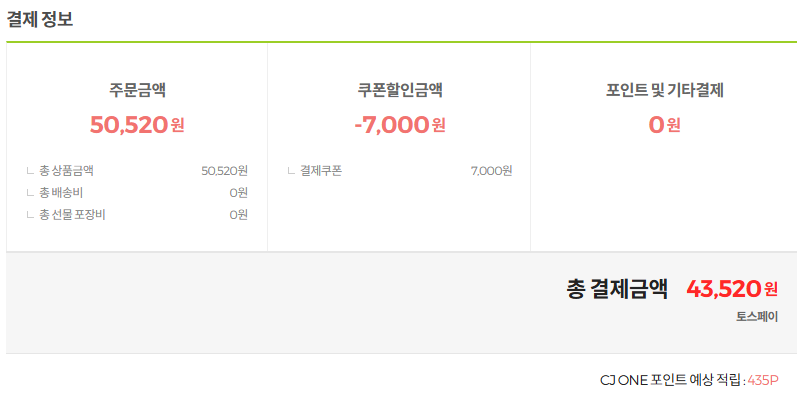The width and height of the screenshot is (797, 407).
Task: Click the 0원 points payment amount
Action: tap(664, 124)
